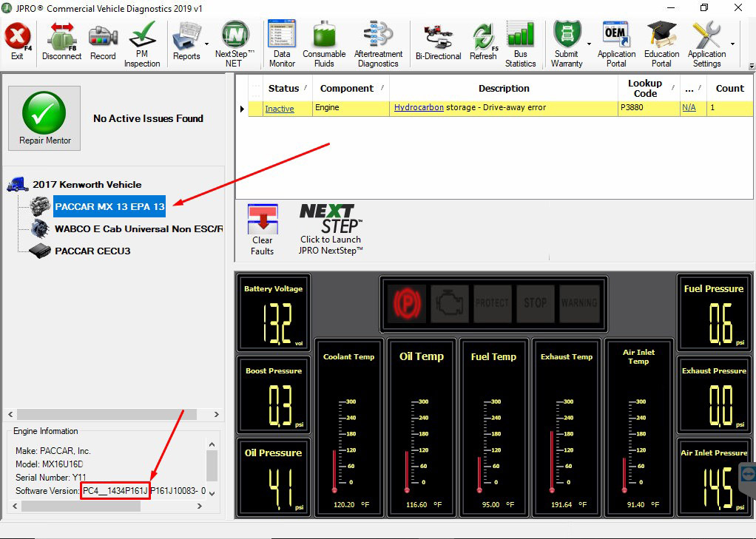Click Engine Information horizontal scroll right arrow
This screenshot has height=539, width=756.
point(199,506)
